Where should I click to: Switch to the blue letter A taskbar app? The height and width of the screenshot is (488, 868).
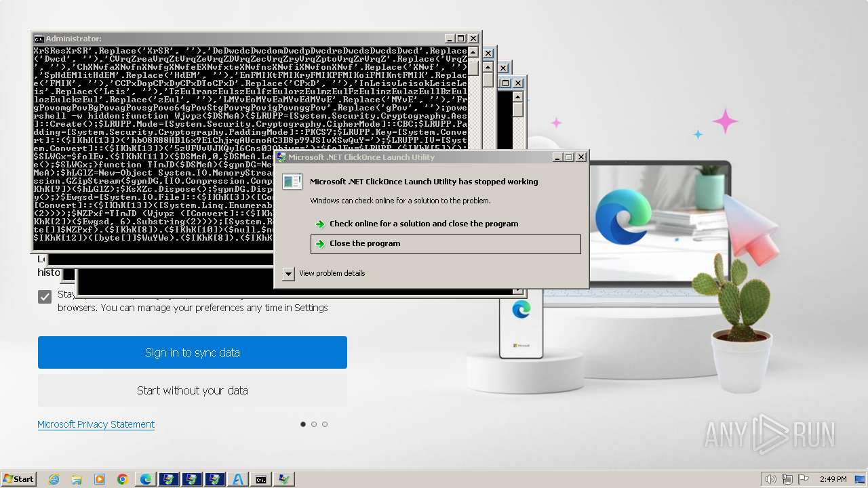click(x=238, y=479)
